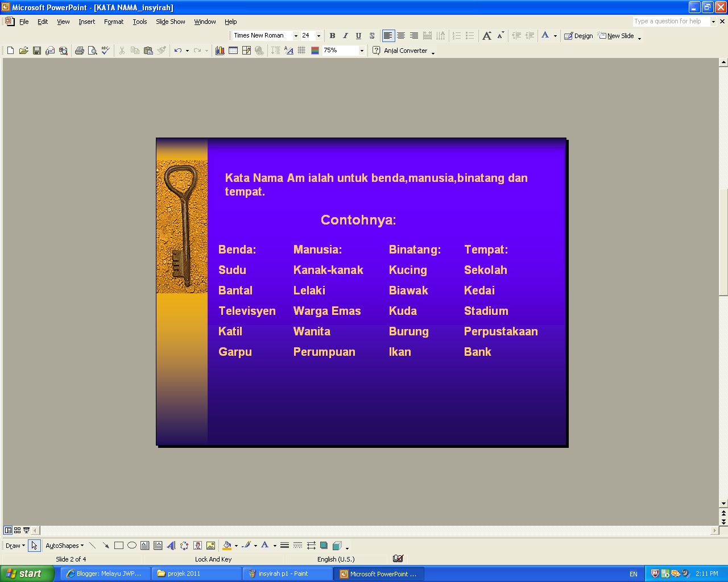Toggle text Shadow formatting
The width and height of the screenshot is (728, 582).
click(371, 36)
